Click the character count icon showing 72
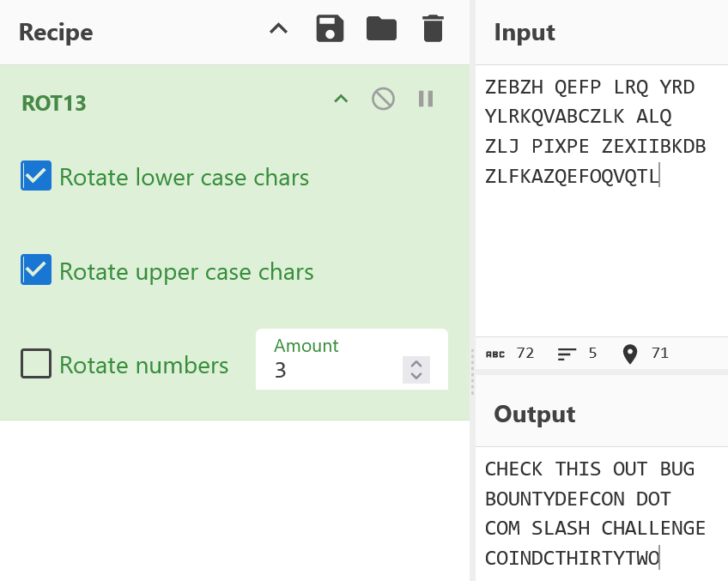 pyautogui.click(x=495, y=354)
